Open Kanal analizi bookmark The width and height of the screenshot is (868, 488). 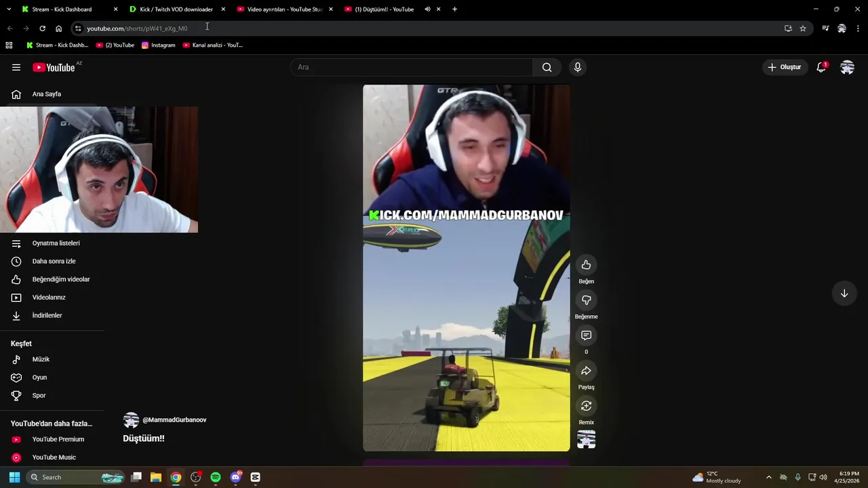coord(213,45)
